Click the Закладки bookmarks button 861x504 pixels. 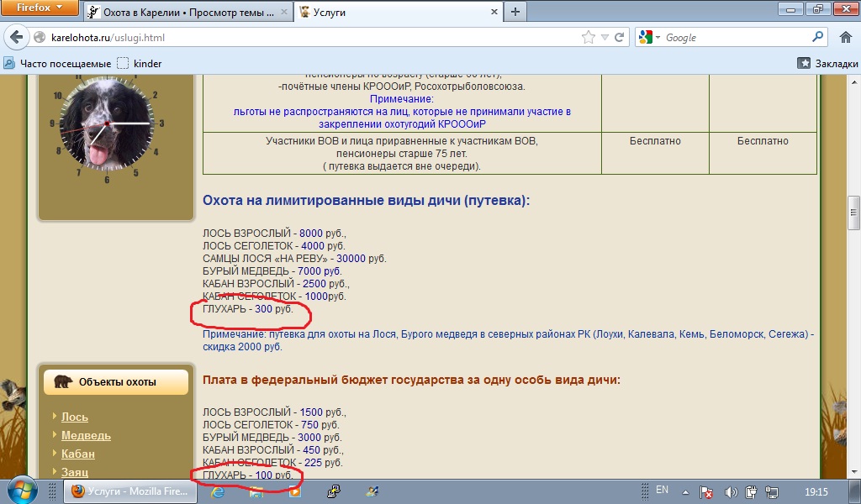pos(827,63)
